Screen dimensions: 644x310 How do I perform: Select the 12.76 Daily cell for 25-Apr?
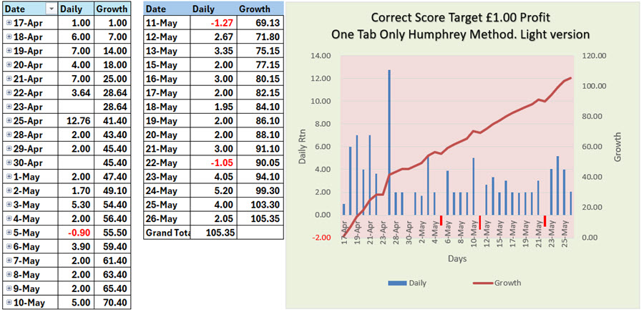[75, 120]
